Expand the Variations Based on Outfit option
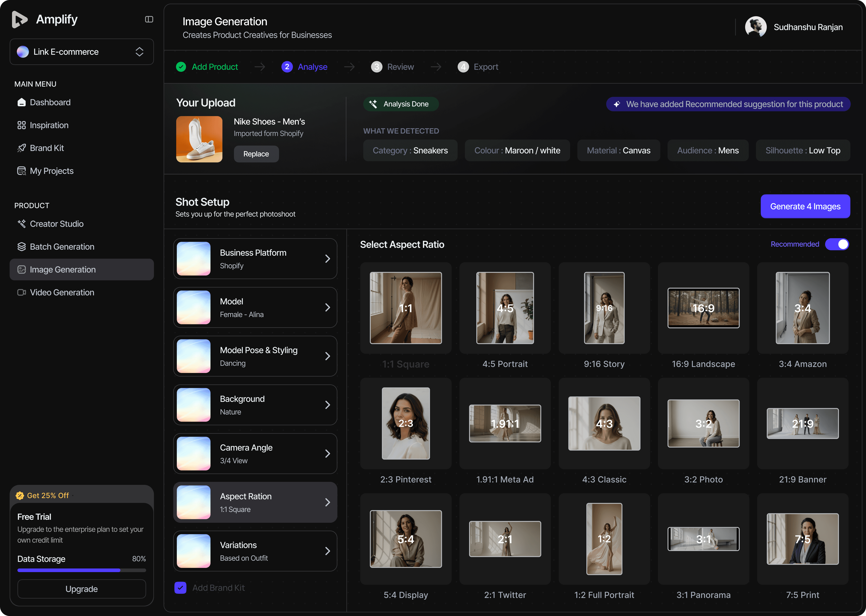Viewport: 866px width, 616px height. click(x=255, y=551)
